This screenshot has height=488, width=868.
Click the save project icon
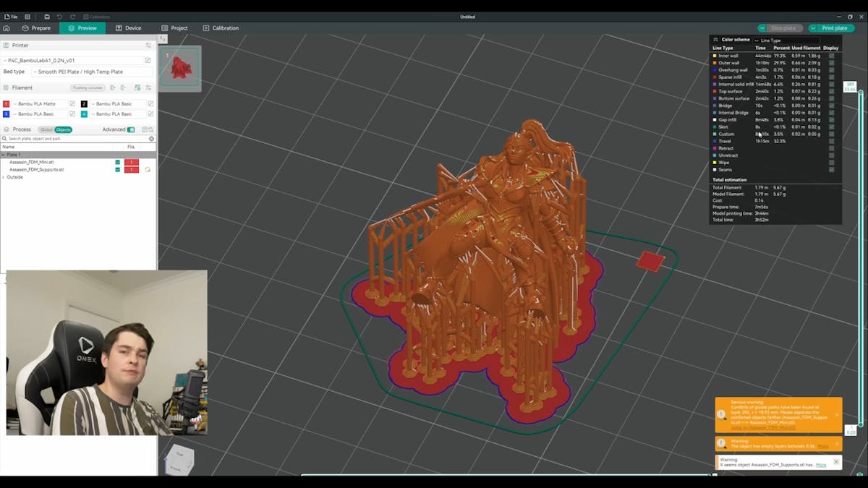pyautogui.click(x=46, y=17)
